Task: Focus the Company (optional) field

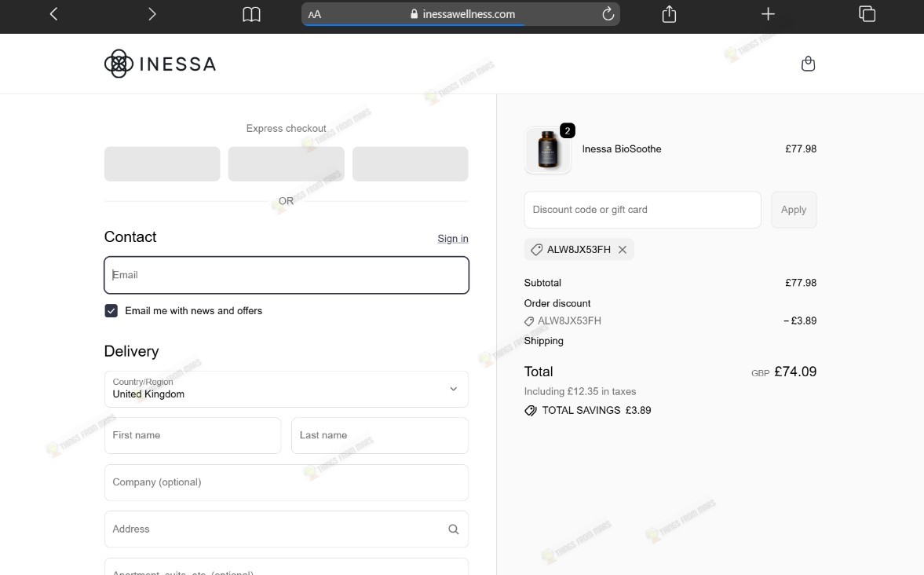Action: (x=287, y=482)
